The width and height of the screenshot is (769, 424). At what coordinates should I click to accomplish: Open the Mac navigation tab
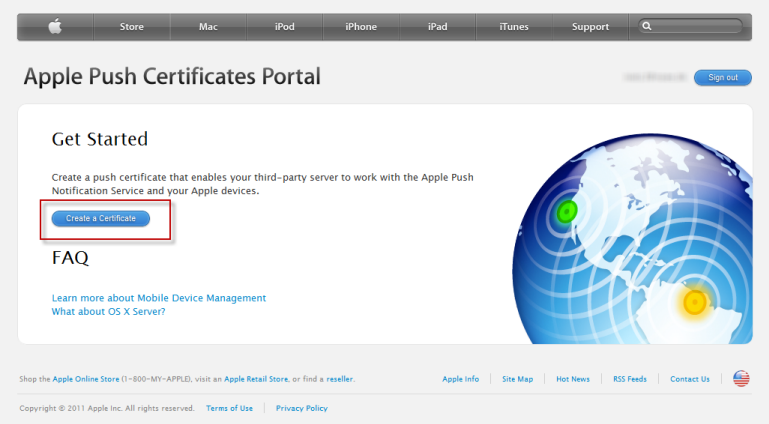(208, 27)
